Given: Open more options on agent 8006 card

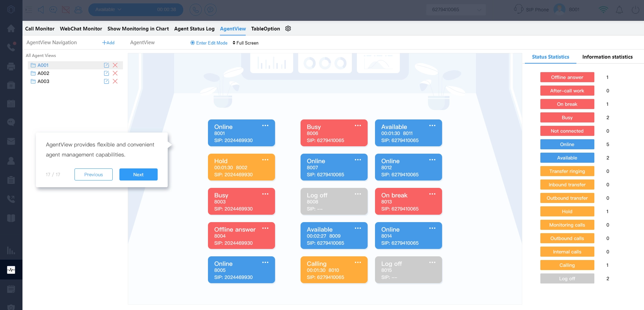Looking at the screenshot, I should click(x=358, y=125).
